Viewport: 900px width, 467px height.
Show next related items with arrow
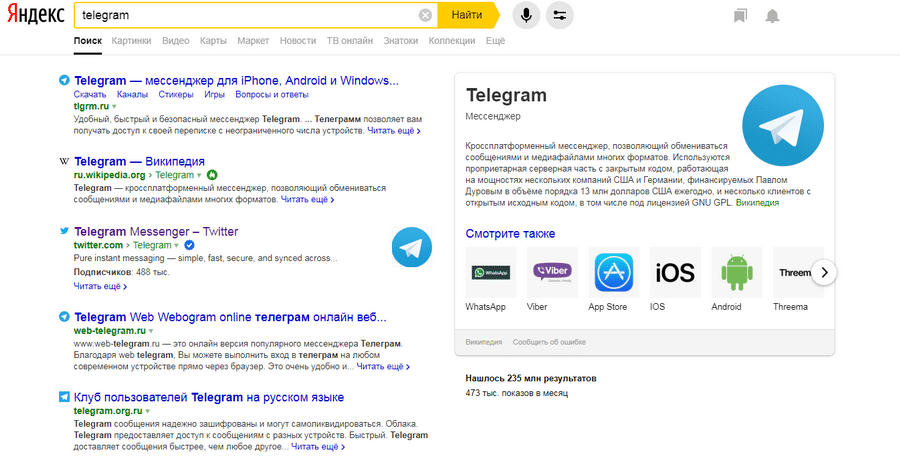pyautogui.click(x=824, y=273)
